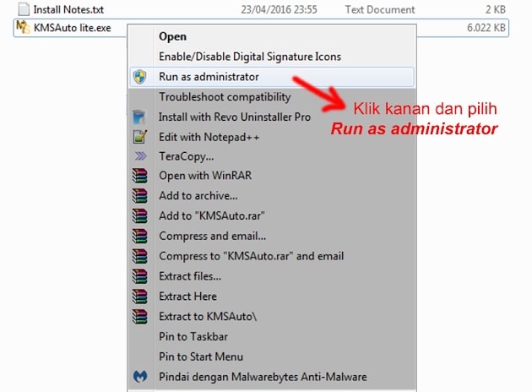The height and width of the screenshot is (392, 532).
Task: Choose the TeraCopy... entry
Action: click(272, 156)
